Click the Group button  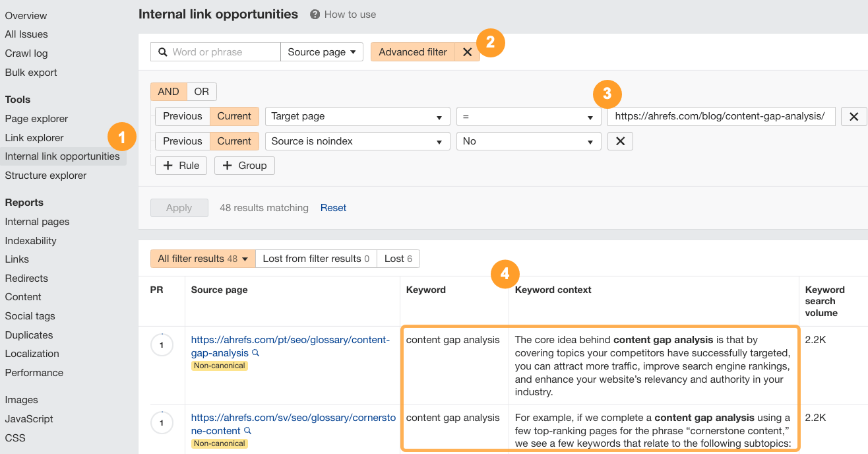click(244, 166)
